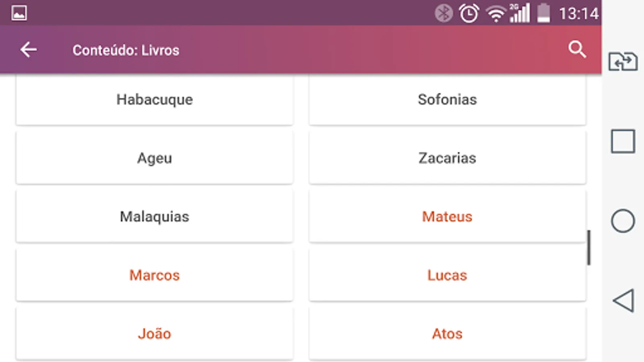This screenshot has width=644, height=362.
Task: Tap the screen switch icon
Action: [x=623, y=62]
